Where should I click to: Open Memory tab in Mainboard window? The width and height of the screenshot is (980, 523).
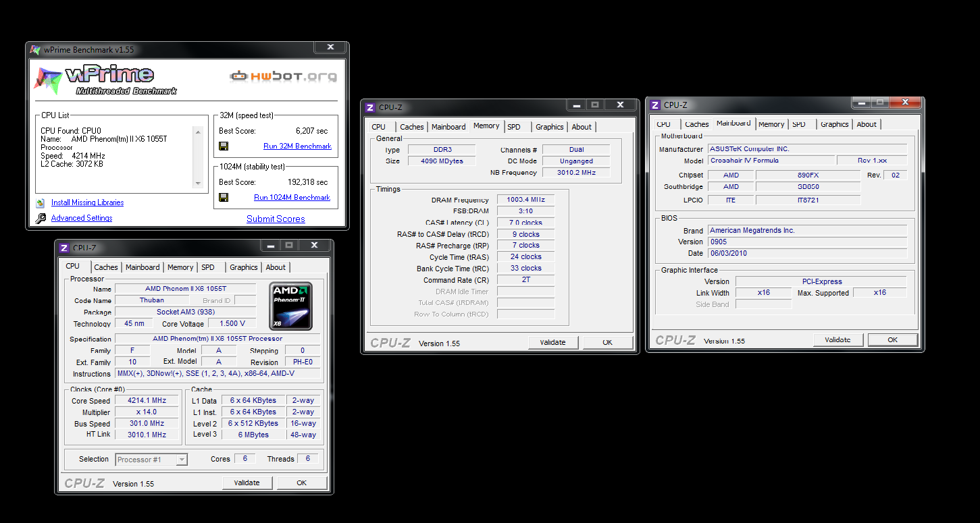(x=771, y=124)
